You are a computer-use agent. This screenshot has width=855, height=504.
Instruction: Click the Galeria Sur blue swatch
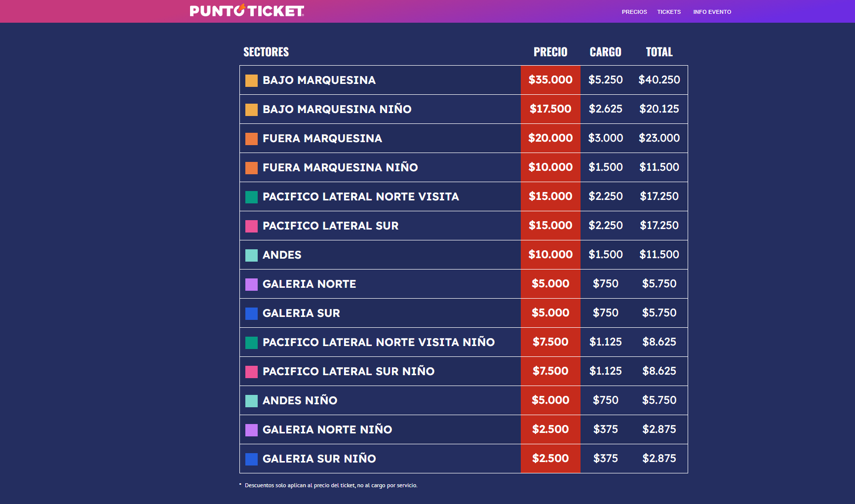click(x=251, y=313)
